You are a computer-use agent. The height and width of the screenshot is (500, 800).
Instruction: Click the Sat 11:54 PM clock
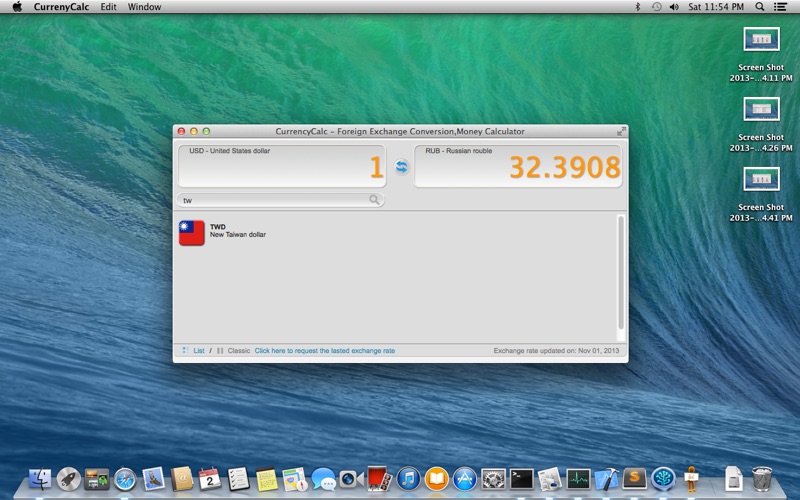[x=716, y=7]
